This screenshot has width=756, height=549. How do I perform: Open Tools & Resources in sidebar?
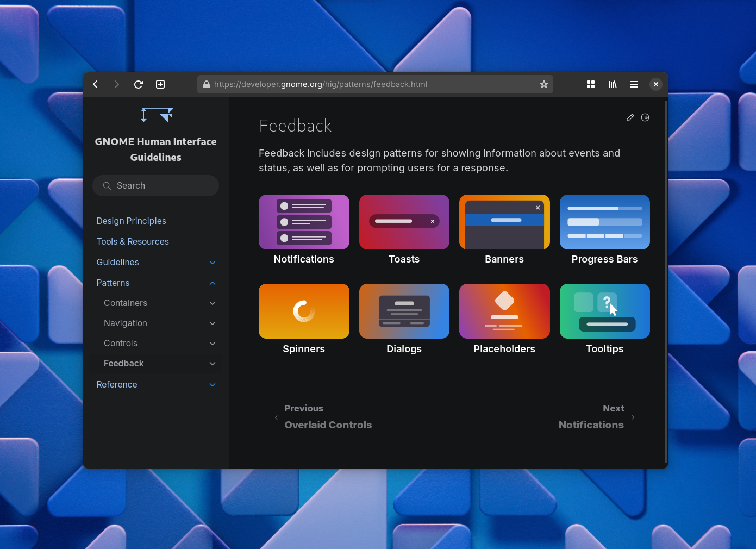[x=133, y=241]
